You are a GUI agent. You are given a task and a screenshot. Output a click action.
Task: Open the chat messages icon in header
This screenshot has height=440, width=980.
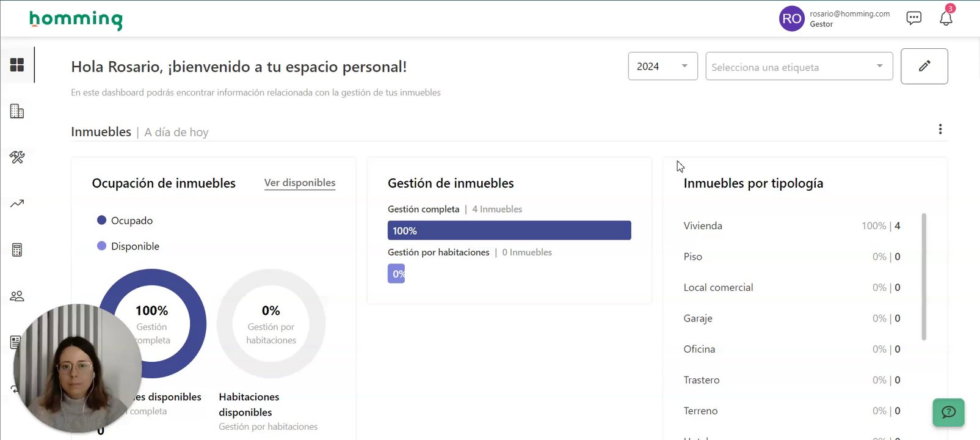(x=913, y=18)
